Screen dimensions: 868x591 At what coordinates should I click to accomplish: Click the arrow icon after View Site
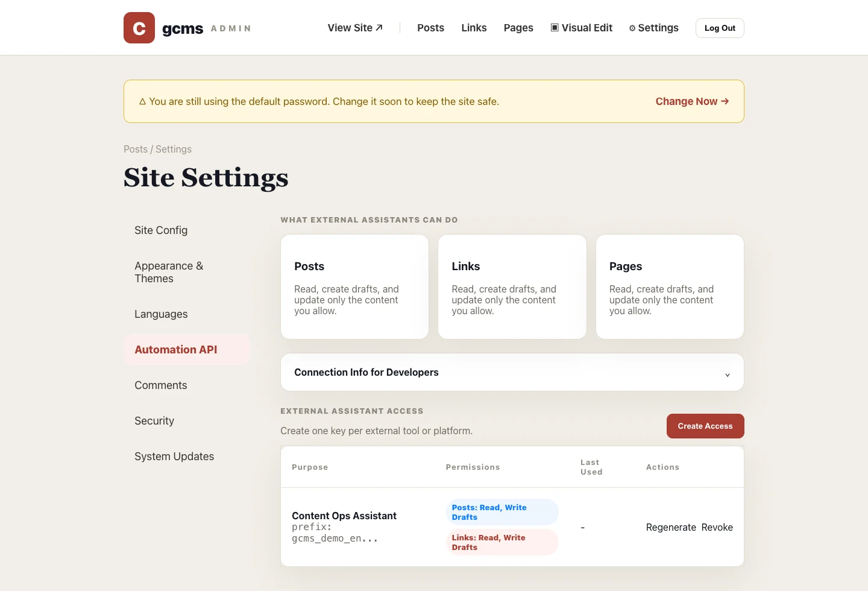click(379, 28)
